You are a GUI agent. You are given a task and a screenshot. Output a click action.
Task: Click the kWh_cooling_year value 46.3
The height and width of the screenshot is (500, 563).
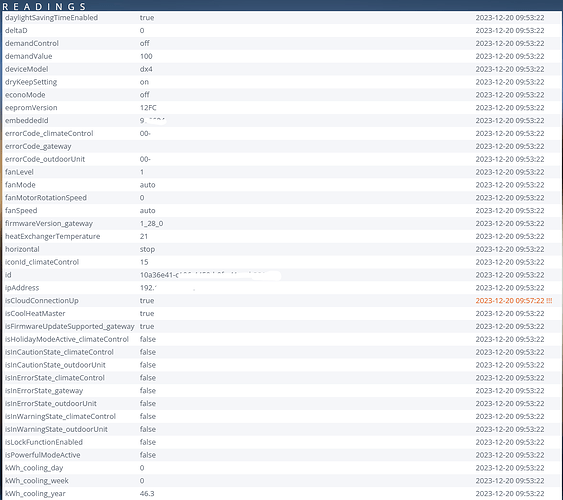click(147, 494)
